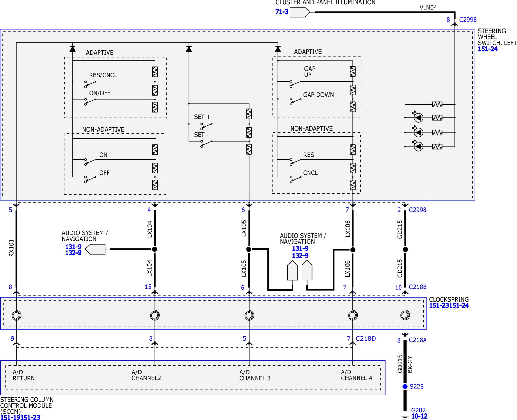Click the splice dot on wire LX105
This screenshot has height=420, width=517.
[x=249, y=249]
